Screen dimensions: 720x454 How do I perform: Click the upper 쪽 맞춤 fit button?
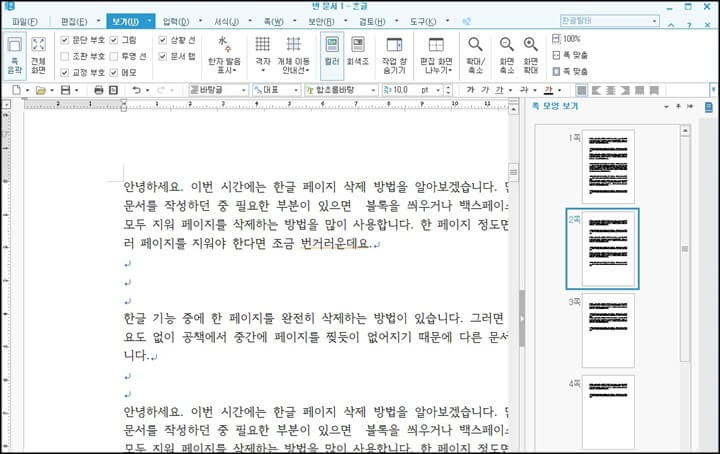(x=570, y=55)
